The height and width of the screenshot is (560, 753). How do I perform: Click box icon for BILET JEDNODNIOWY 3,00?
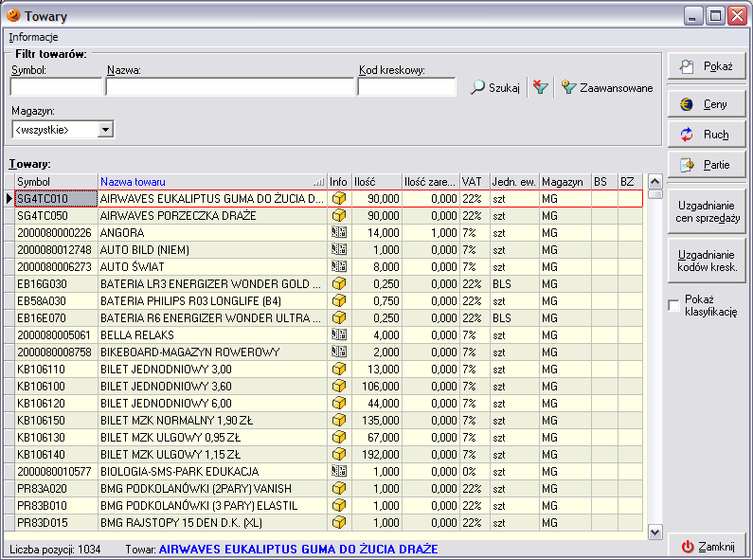click(339, 369)
